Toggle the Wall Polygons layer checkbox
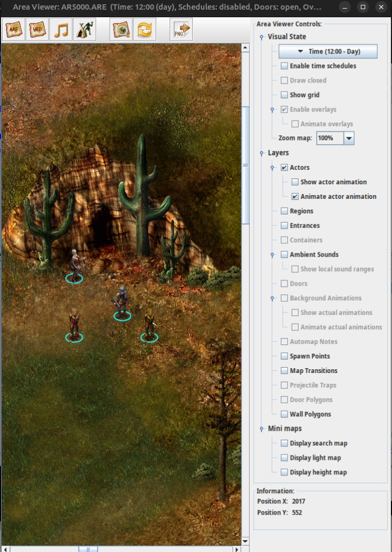 pos(284,415)
